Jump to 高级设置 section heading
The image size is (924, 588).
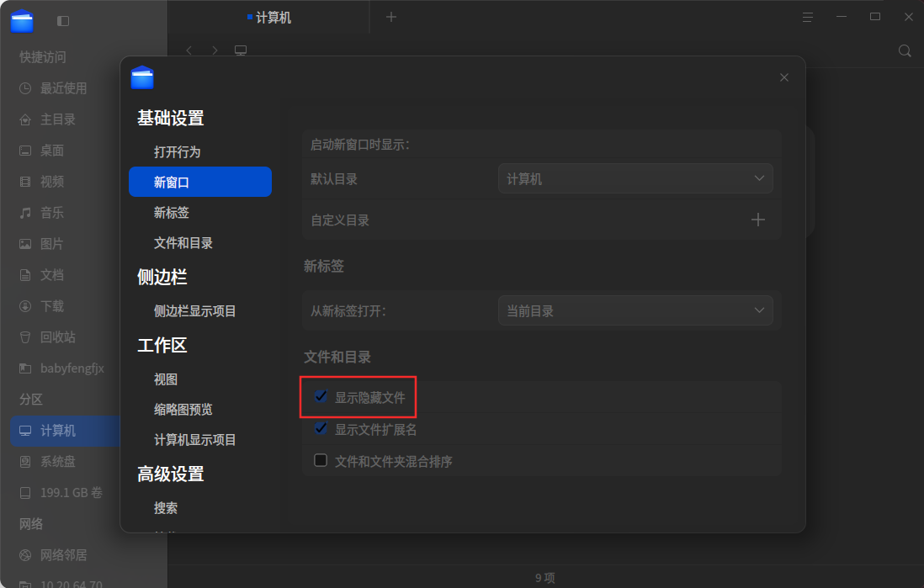point(171,474)
